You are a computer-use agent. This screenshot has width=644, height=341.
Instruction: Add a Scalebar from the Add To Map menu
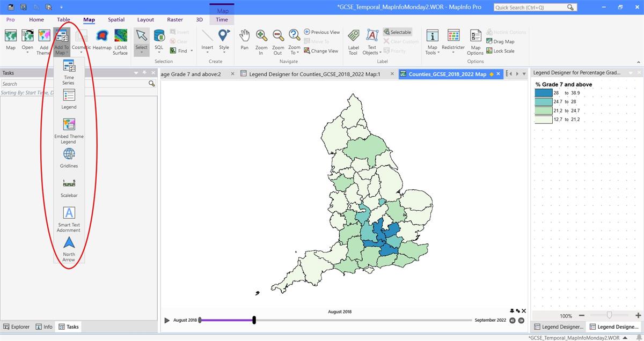pyautogui.click(x=69, y=188)
